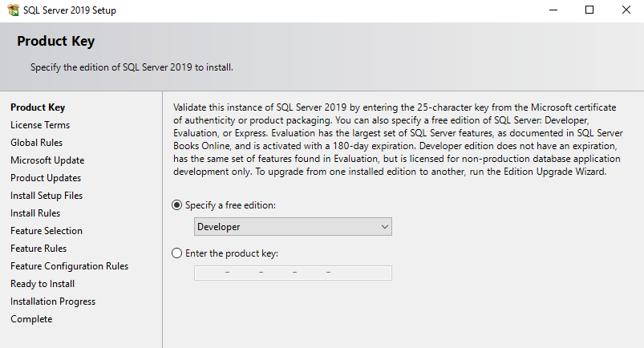Select the 'Enter the product key' radio button

(177, 253)
